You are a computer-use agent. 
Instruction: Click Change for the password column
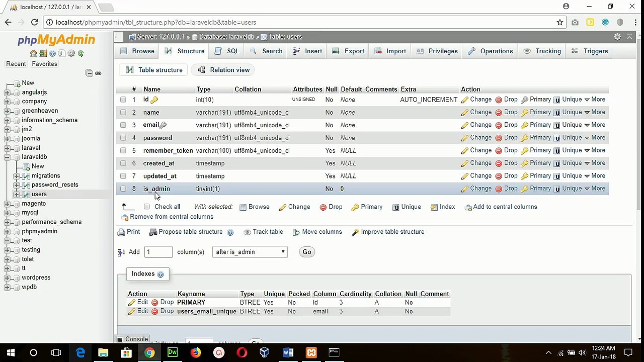click(x=476, y=138)
